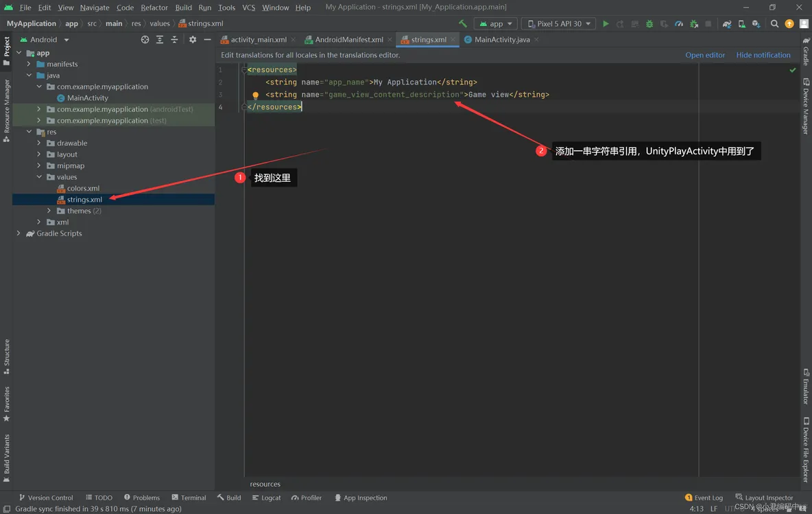Open the profiler gauge icon in toolbar

click(x=679, y=24)
